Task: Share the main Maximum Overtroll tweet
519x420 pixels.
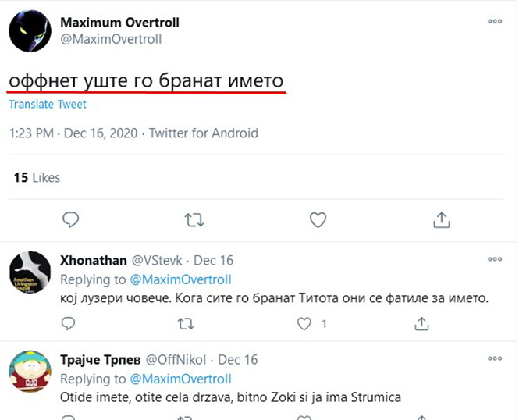Action: point(440,219)
